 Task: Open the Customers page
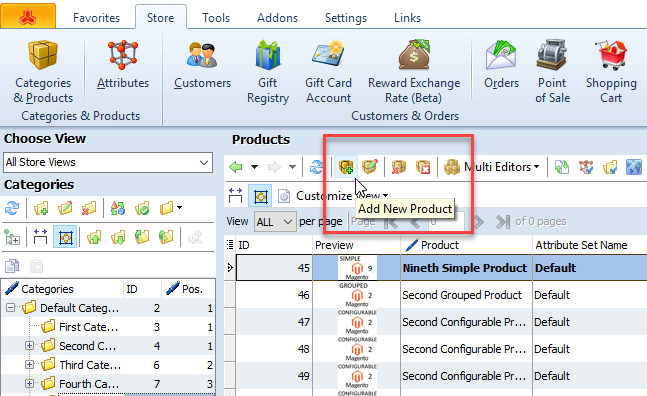point(202,65)
